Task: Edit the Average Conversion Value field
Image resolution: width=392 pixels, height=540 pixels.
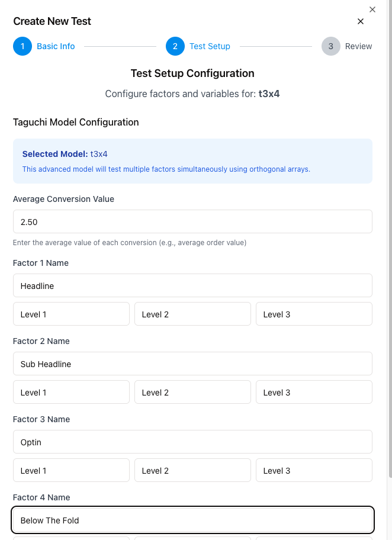Action: 192,221
